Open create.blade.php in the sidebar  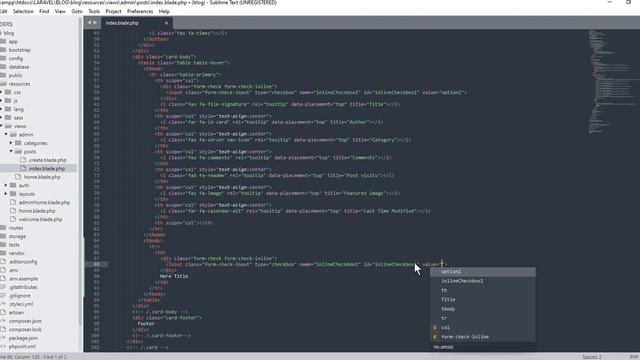[47, 160]
